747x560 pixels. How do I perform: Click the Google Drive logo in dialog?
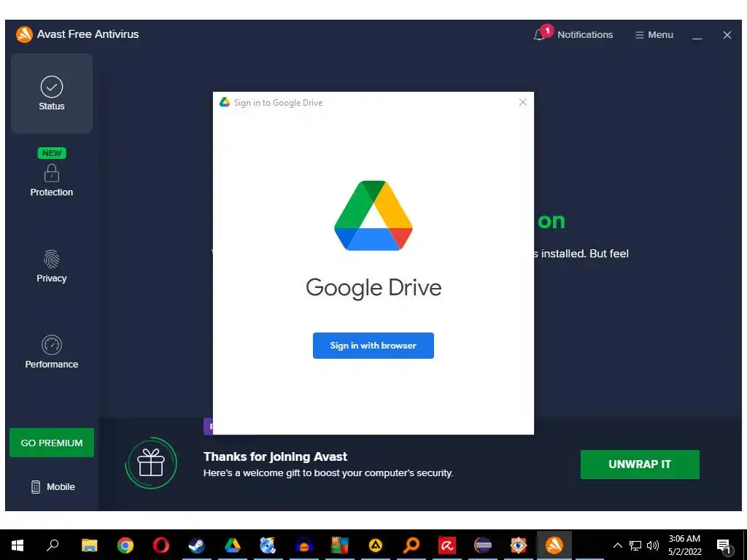pos(373,215)
